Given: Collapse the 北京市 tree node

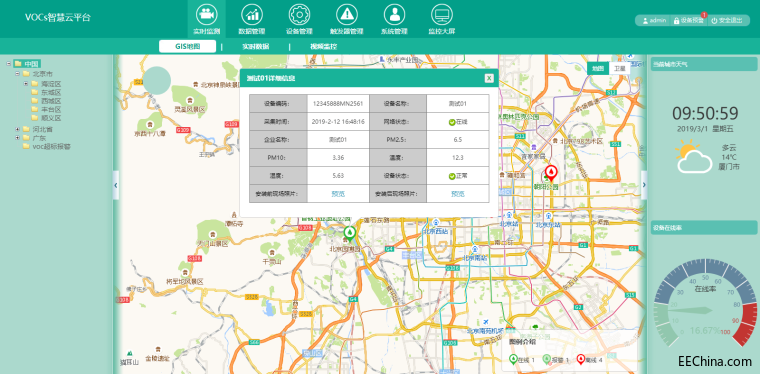Looking at the screenshot, I should pos(17,74).
